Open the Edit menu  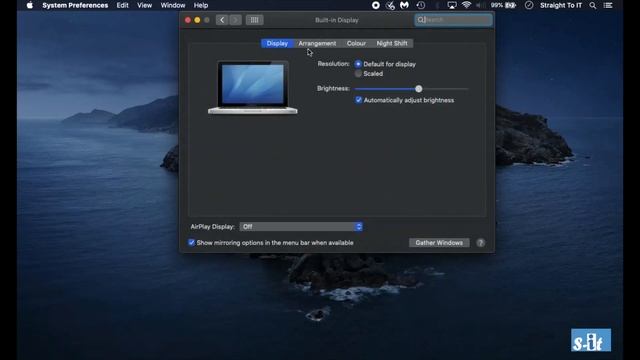(x=122, y=5)
